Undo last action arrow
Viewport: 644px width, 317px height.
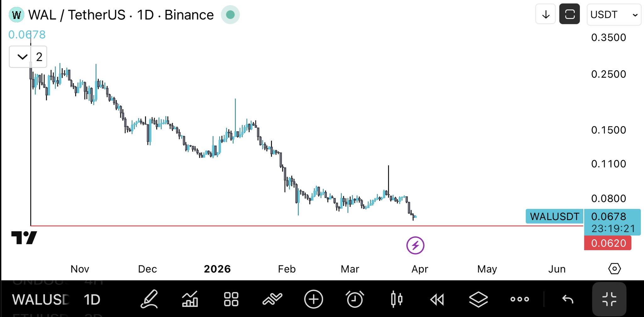pyautogui.click(x=568, y=299)
